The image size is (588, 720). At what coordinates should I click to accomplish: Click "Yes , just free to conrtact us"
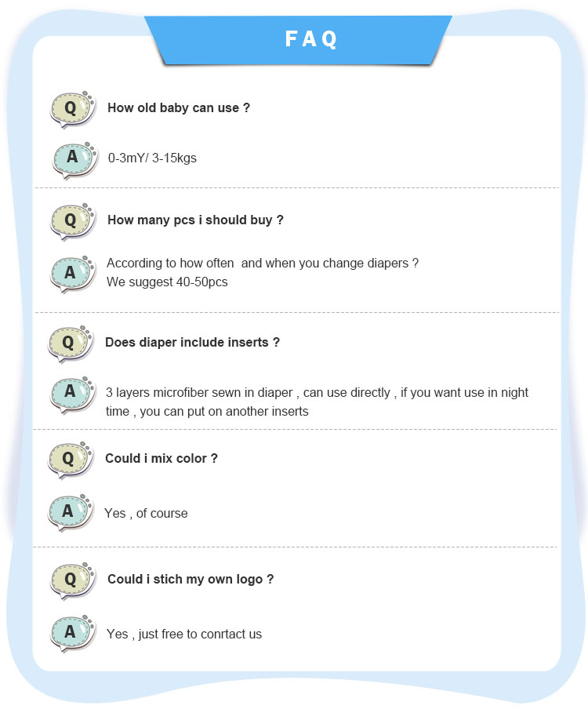point(184,634)
